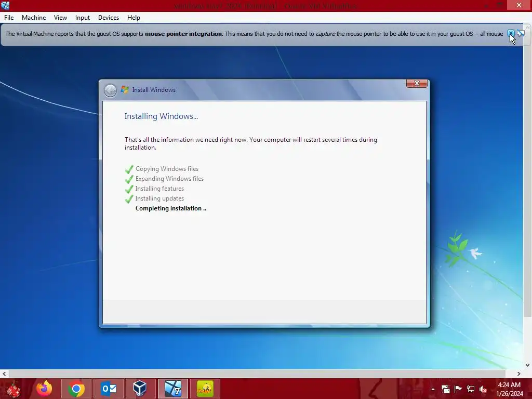This screenshot has width=532, height=399.
Task: Click the Windows flag icon in the dialog title
Action: (x=125, y=89)
